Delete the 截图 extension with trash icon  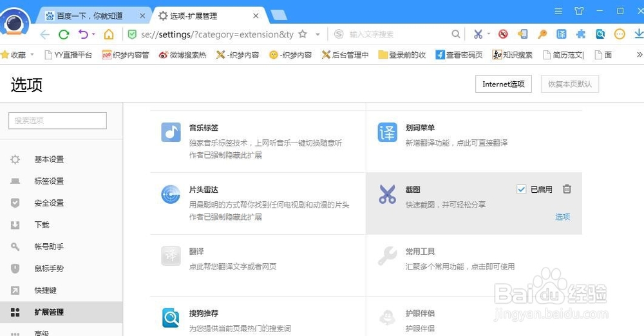coord(567,189)
